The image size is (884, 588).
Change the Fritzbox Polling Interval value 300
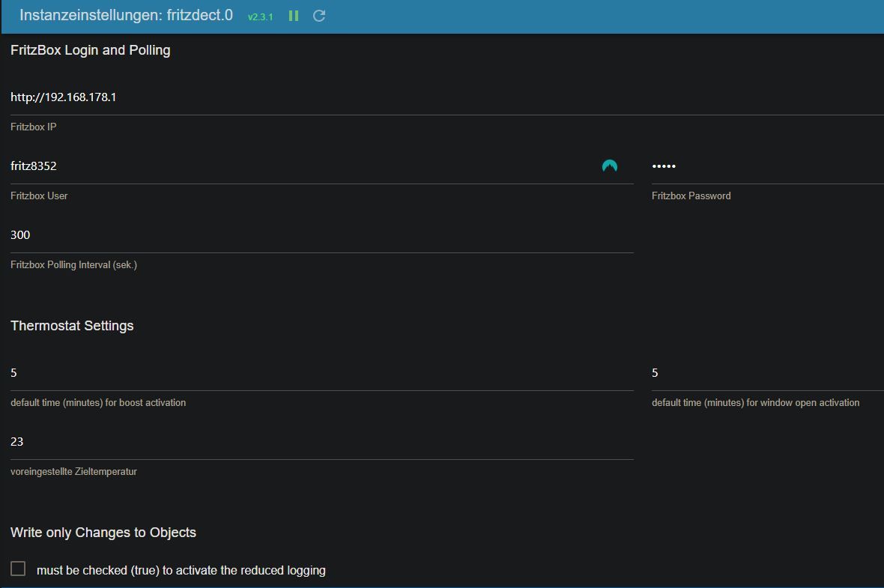click(322, 234)
